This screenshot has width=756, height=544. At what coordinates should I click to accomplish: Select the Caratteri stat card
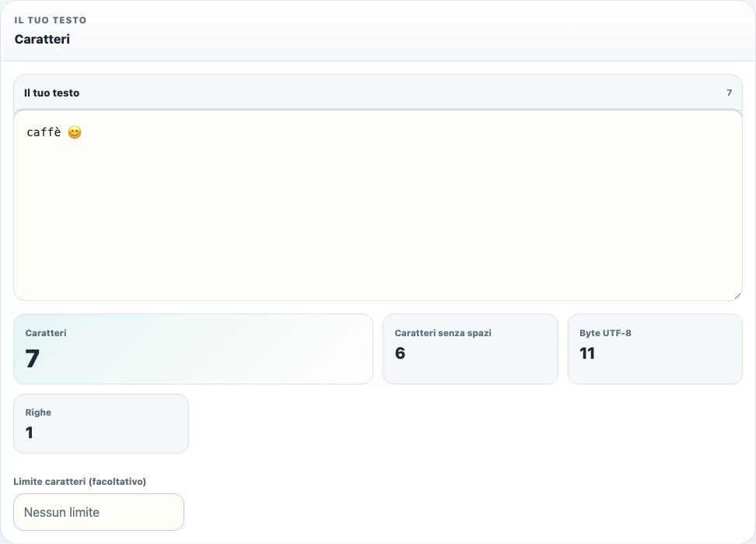pos(193,349)
